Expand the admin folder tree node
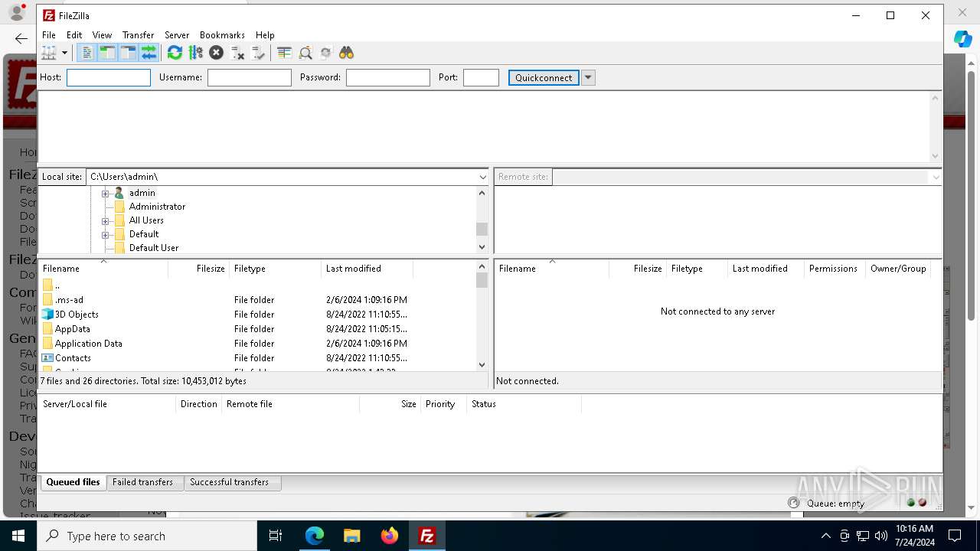This screenshot has height=551, width=980. pyautogui.click(x=106, y=193)
